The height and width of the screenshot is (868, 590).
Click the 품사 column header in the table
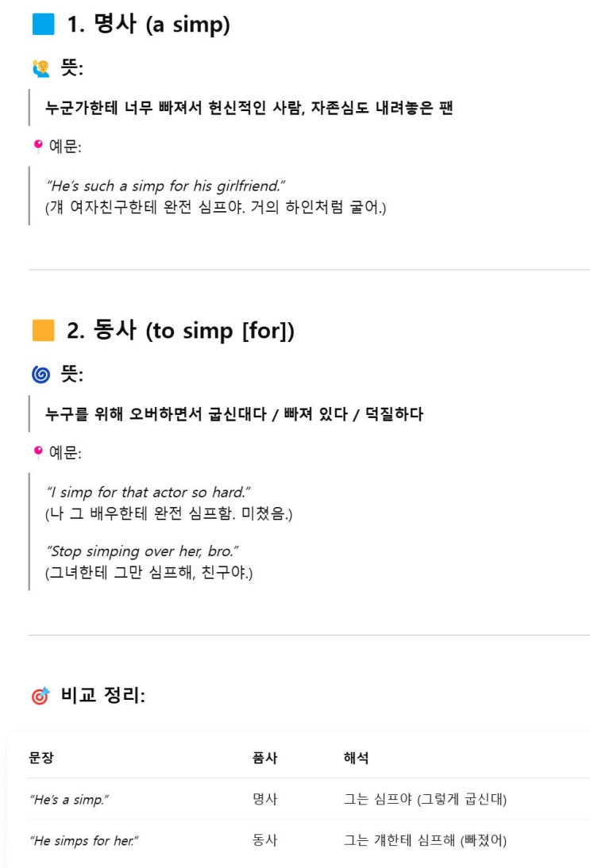tap(264, 759)
